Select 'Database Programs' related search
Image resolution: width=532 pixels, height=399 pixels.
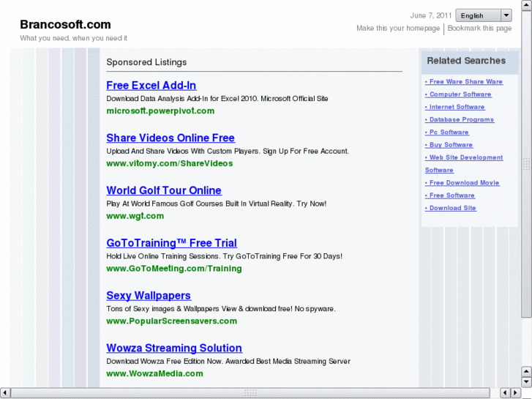click(x=460, y=119)
